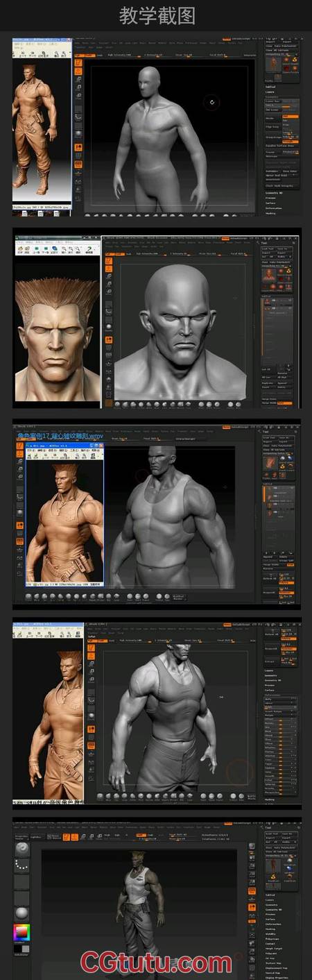Open the Tool palette header in fifth screenshot
The height and width of the screenshot is (980, 312).
tap(268, 828)
